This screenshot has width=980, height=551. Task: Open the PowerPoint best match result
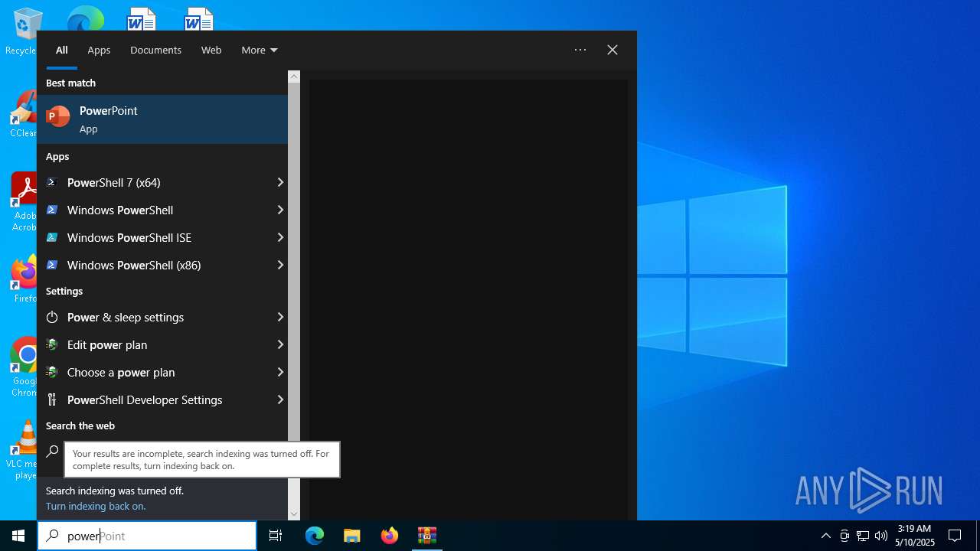coord(162,119)
